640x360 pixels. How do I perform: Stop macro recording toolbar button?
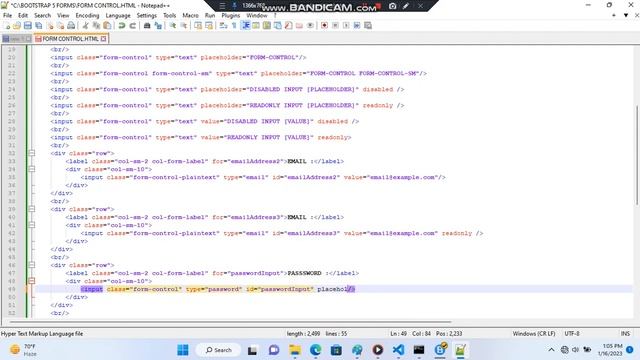[335, 25]
